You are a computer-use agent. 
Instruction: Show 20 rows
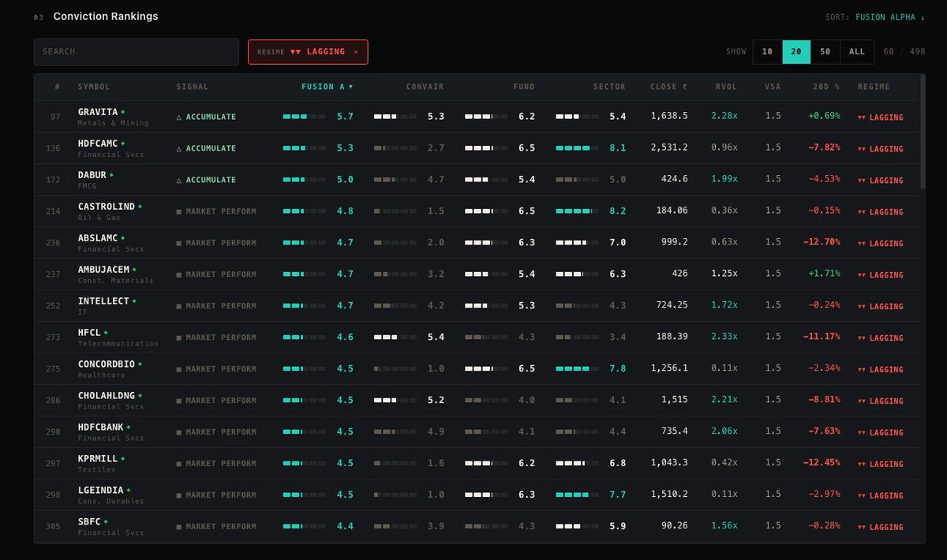pyautogui.click(x=796, y=52)
